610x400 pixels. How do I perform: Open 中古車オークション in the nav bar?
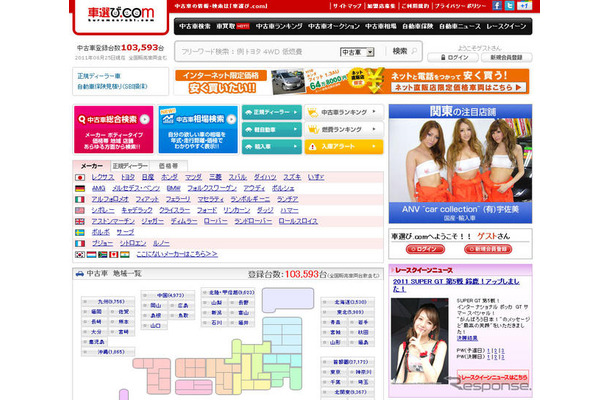pos(334,26)
